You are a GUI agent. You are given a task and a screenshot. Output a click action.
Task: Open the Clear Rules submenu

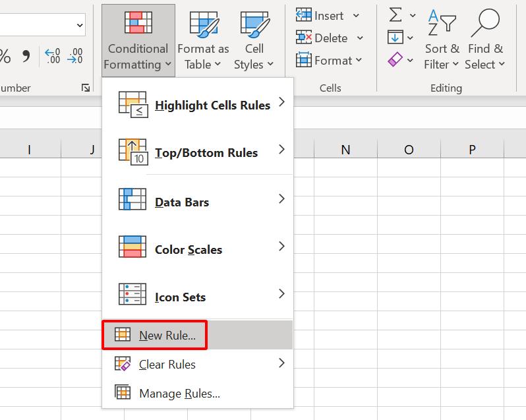[x=198, y=364]
